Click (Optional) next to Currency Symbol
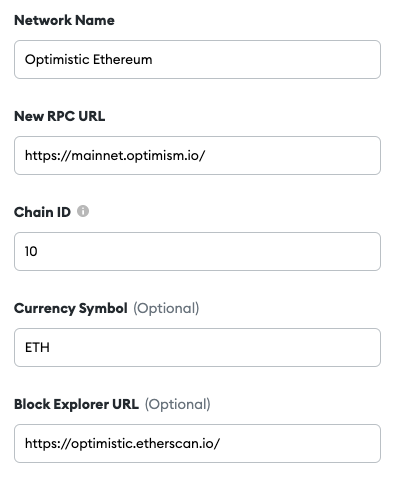Image resolution: width=394 pixels, height=479 pixels. click(166, 308)
